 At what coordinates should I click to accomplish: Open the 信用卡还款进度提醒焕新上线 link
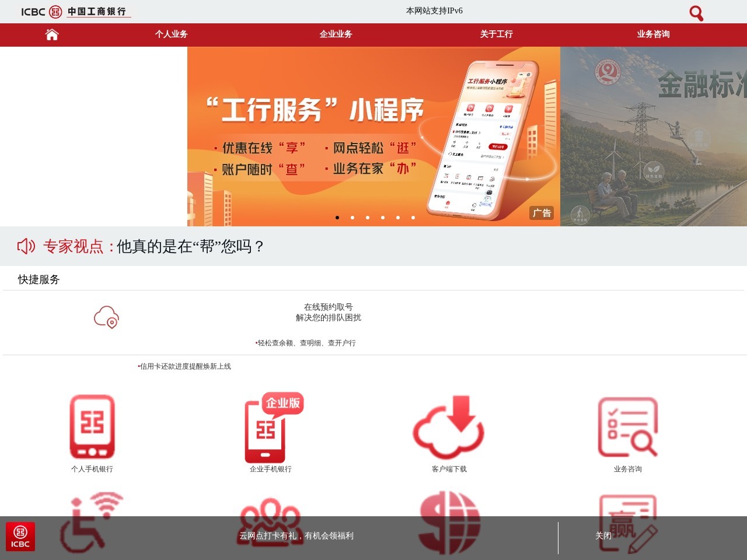(184, 366)
